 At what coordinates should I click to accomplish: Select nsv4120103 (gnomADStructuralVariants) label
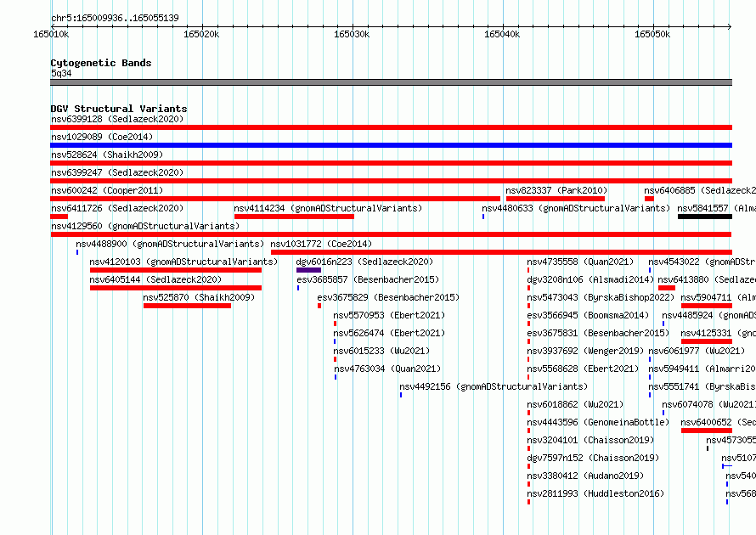pyautogui.click(x=183, y=262)
